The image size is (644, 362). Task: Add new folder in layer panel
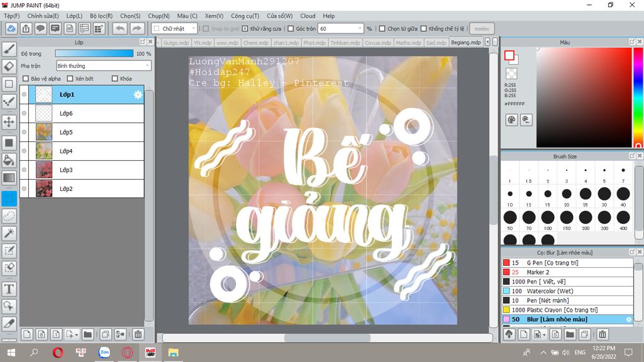(87, 334)
